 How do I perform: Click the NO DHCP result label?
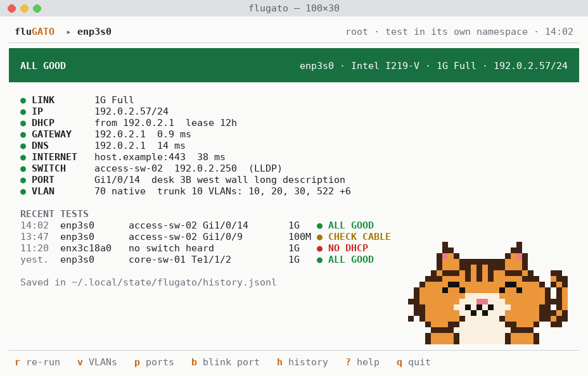[348, 248]
